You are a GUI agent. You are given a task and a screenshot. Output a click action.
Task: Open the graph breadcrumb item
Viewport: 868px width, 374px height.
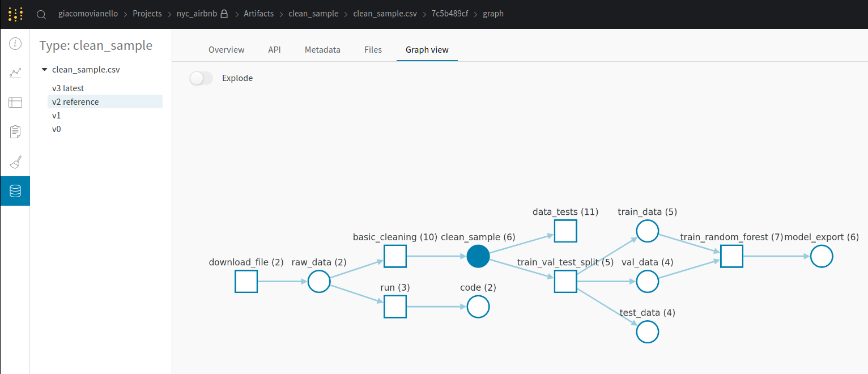(493, 14)
